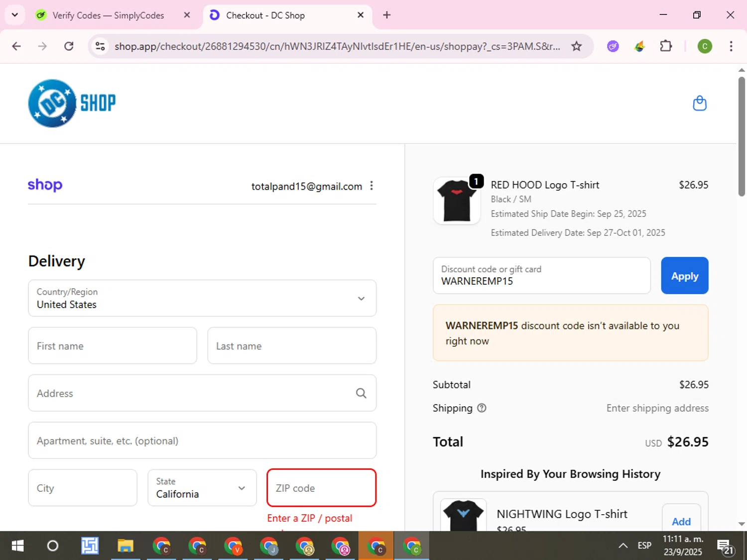Open the maze-like app icon on the taskbar
747x560 pixels.
pos(90,546)
